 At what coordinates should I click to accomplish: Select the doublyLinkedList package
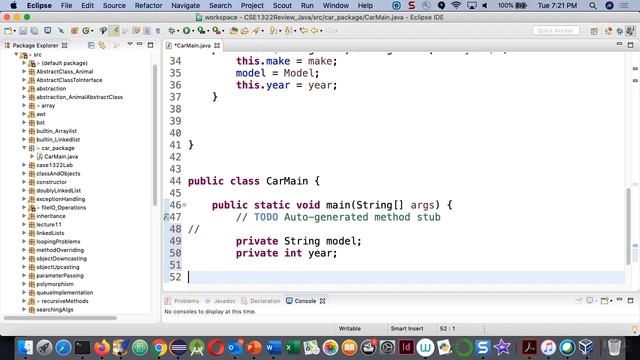coord(58,191)
